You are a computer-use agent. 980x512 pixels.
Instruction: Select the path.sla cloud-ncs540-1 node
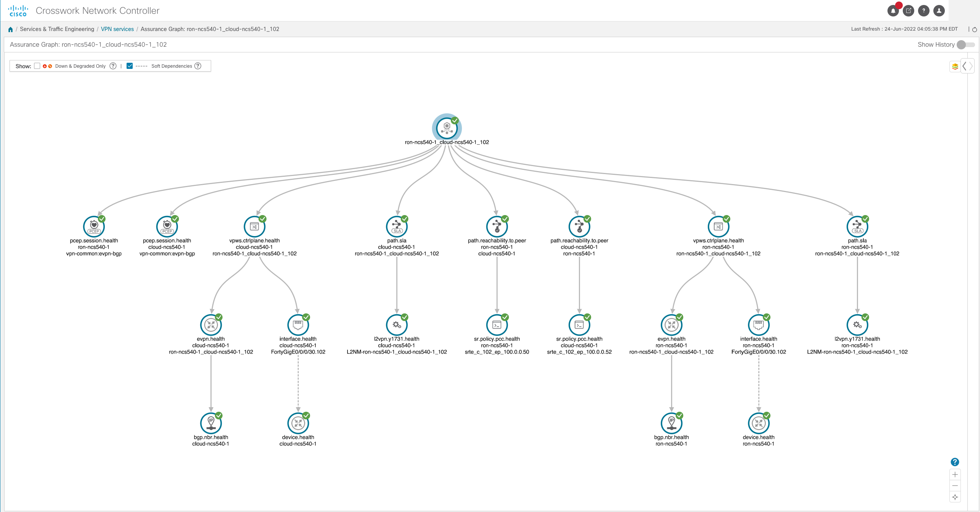(397, 227)
